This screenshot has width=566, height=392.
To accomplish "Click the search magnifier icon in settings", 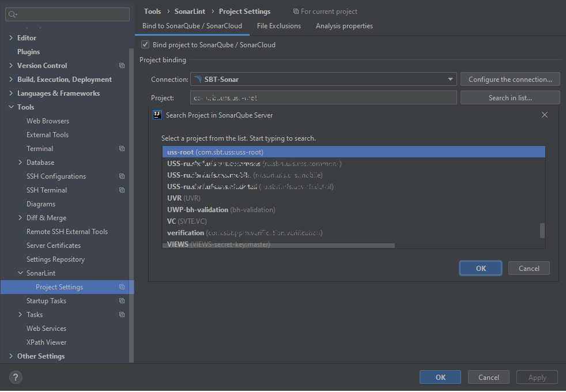I will pos(13,14).
